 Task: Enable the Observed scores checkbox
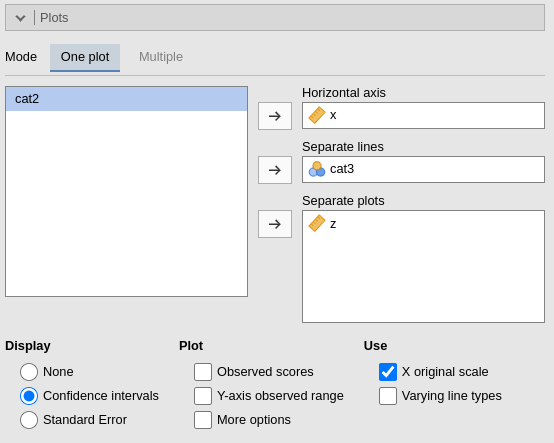203,372
